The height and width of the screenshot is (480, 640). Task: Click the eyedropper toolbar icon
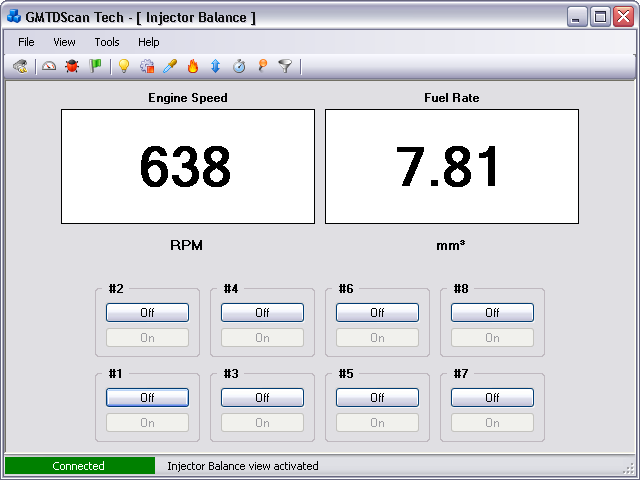point(170,66)
